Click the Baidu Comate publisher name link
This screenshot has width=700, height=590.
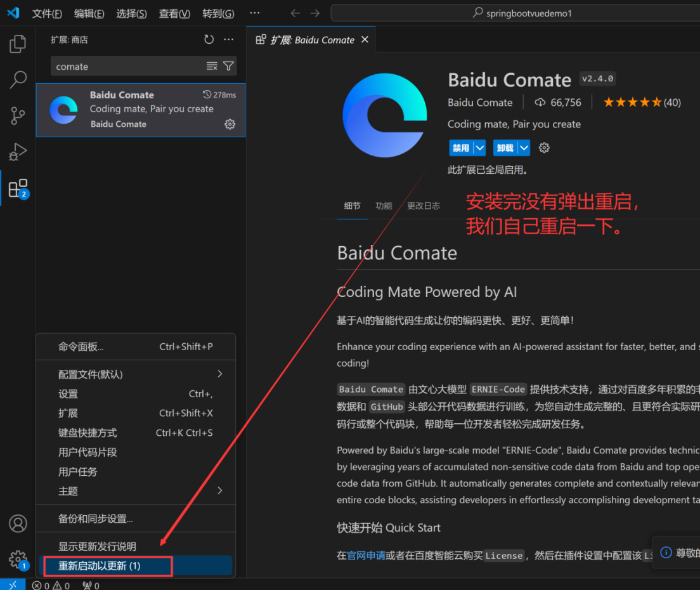[480, 103]
